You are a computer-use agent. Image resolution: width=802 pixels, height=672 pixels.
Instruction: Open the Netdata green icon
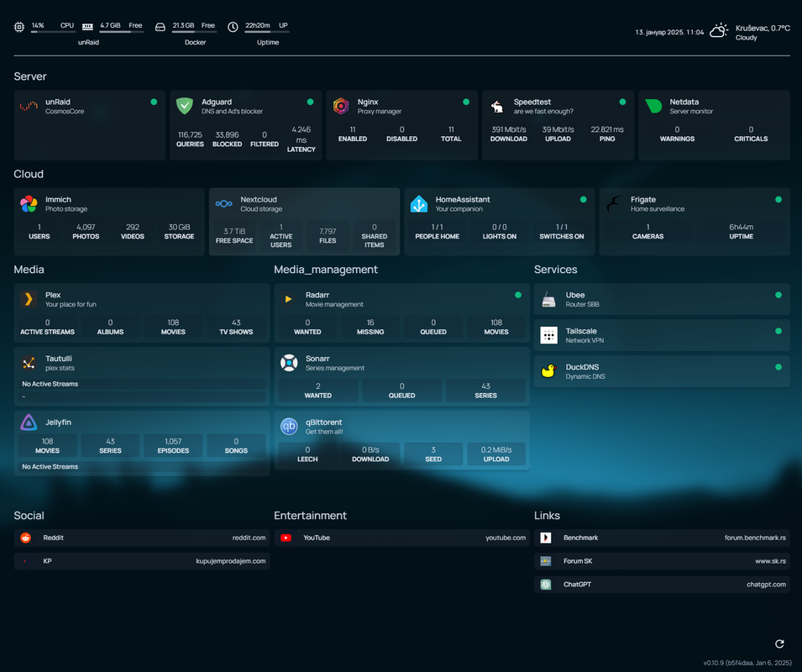(653, 106)
